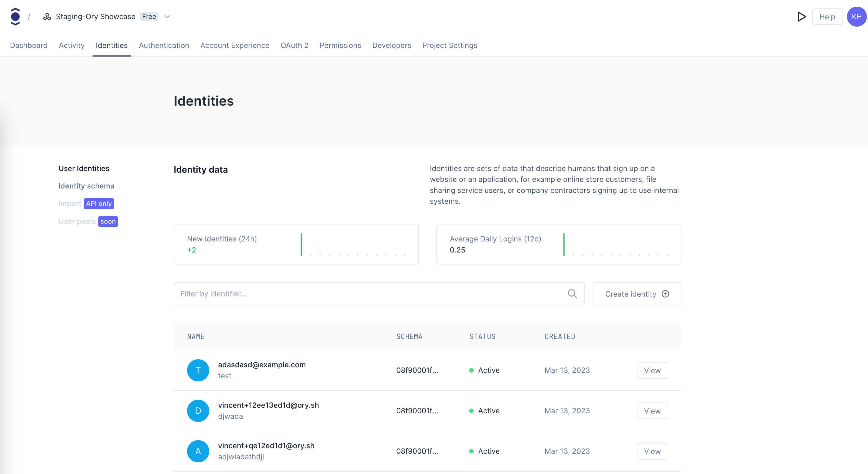
Task: Click the play triangle icon in header
Action: tap(801, 17)
